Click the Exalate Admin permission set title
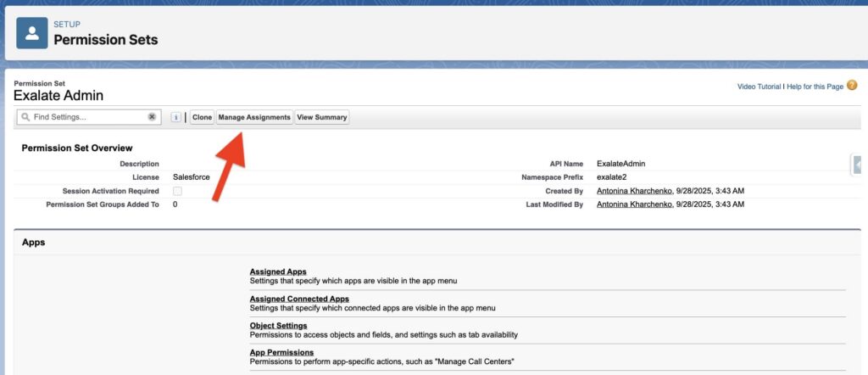Viewport: 868px width, 375px height. point(58,96)
